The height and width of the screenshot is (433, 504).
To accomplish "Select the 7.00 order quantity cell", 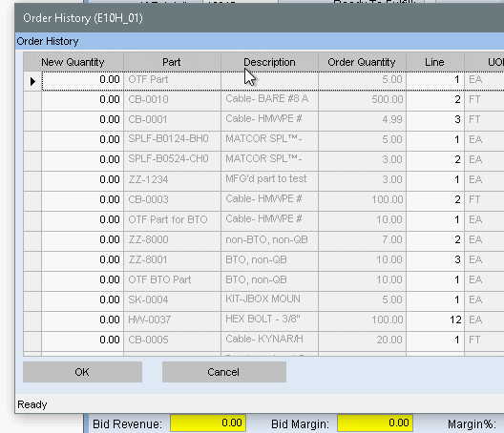I will (363, 241).
